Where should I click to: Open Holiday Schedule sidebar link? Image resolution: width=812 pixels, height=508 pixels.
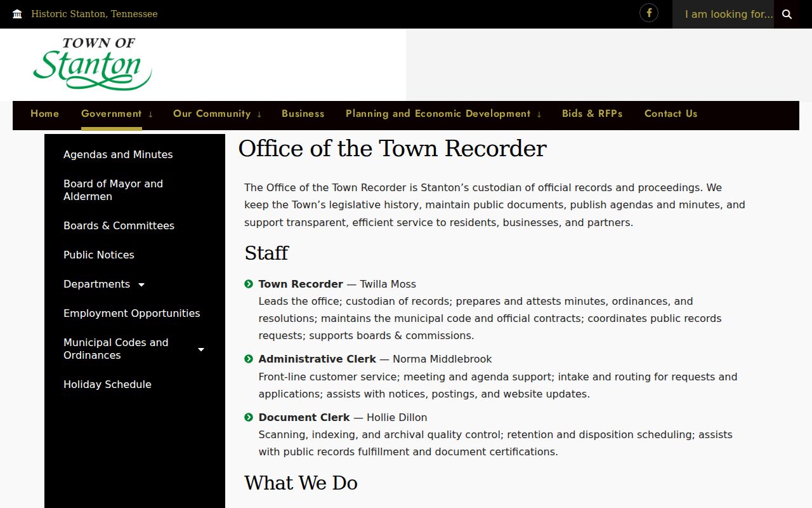tap(107, 384)
